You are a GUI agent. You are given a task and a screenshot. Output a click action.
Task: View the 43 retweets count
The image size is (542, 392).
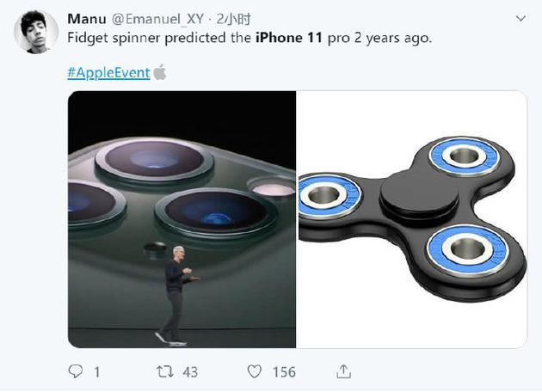pyautogui.click(x=190, y=372)
